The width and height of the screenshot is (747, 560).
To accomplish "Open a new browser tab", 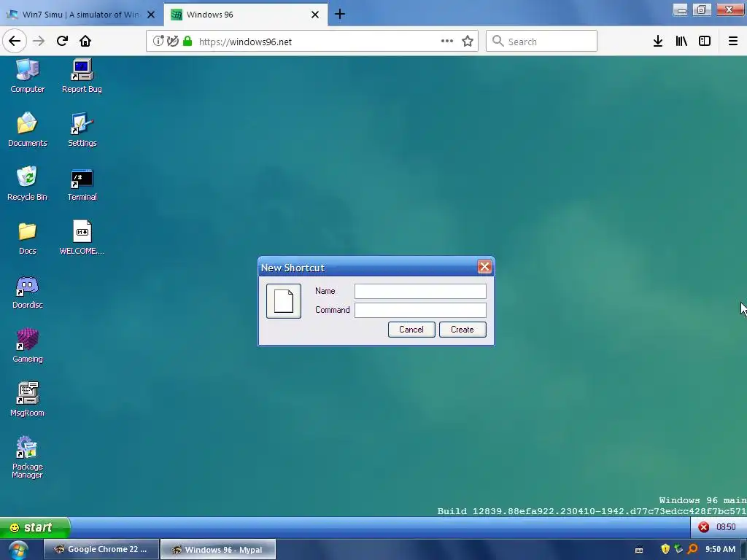I will tap(340, 15).
